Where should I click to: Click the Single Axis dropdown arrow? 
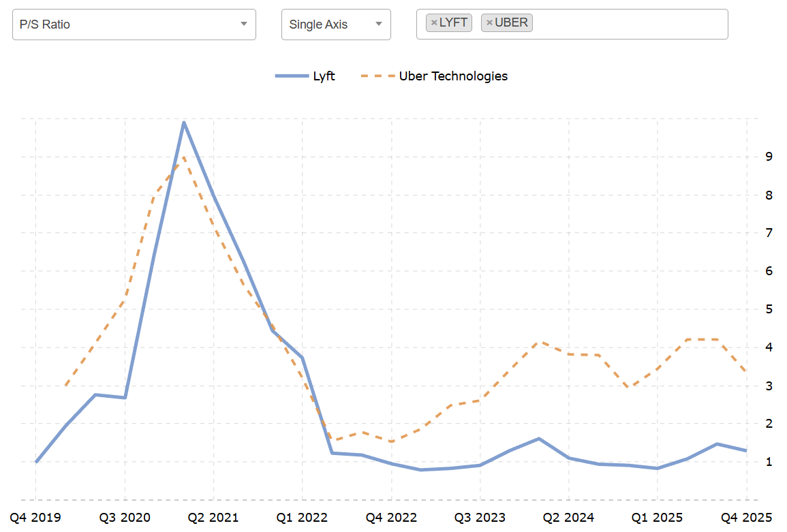[379, 24]
